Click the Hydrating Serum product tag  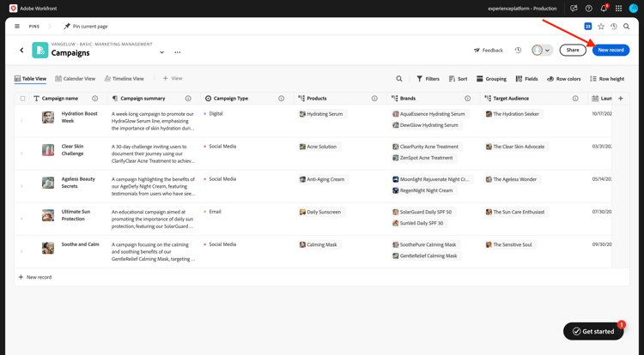pyautogui.click(x=321, y=114)
